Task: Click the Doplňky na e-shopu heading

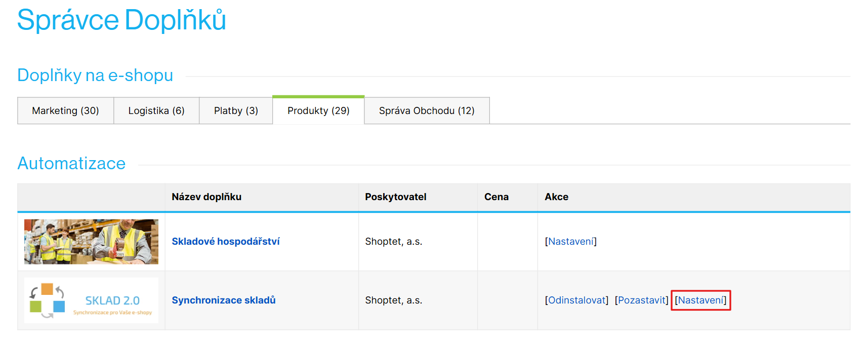Action: click(95, 75)
